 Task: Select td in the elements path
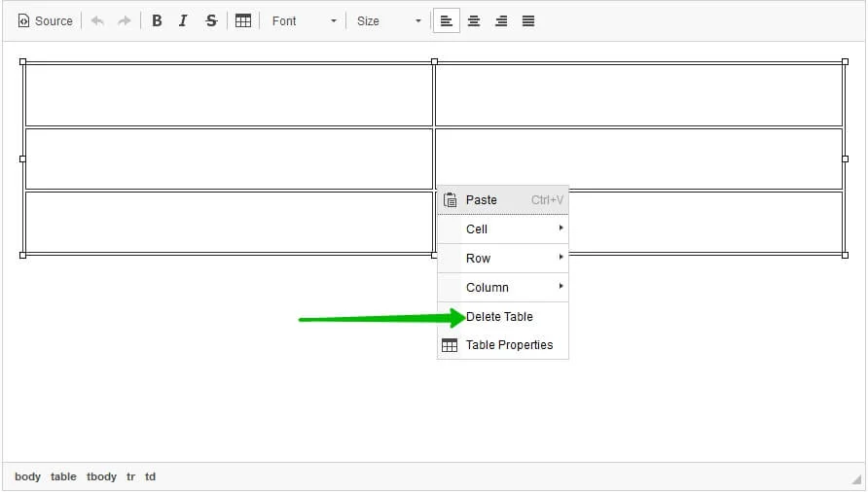(x=150, y=476)
